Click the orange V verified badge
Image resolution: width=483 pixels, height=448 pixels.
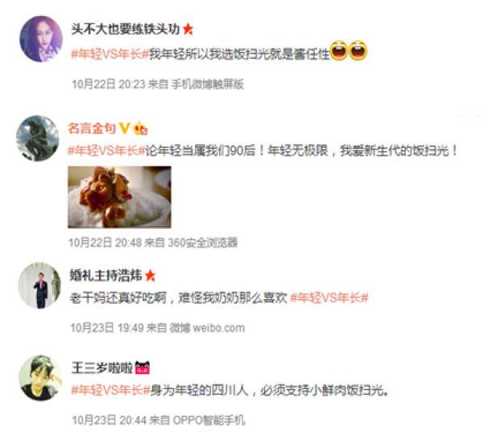point(124,128)
